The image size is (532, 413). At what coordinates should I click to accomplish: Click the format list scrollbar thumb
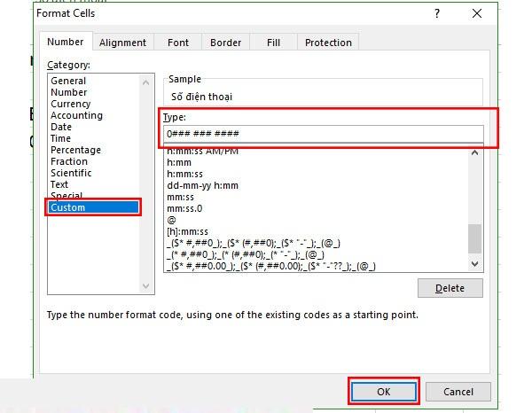[474, 238]
